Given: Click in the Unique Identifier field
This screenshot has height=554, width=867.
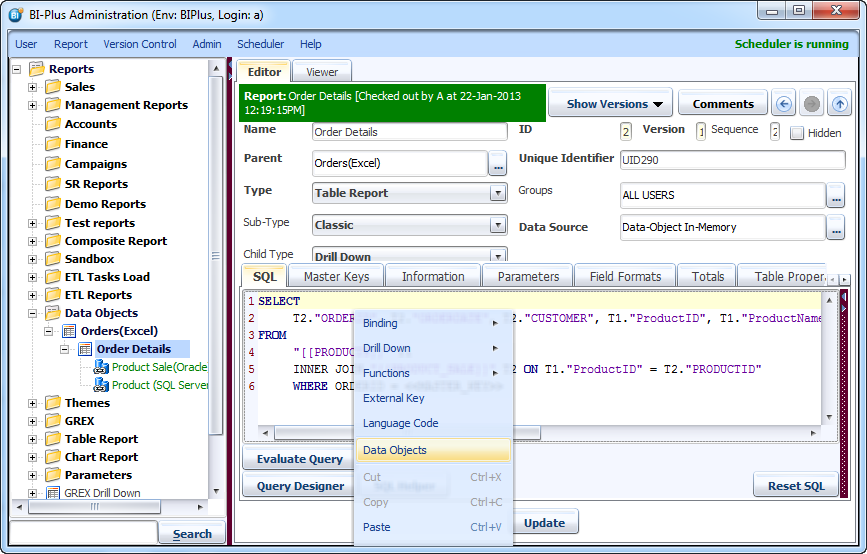Looking at the screenshot, I should coord(732,160).
